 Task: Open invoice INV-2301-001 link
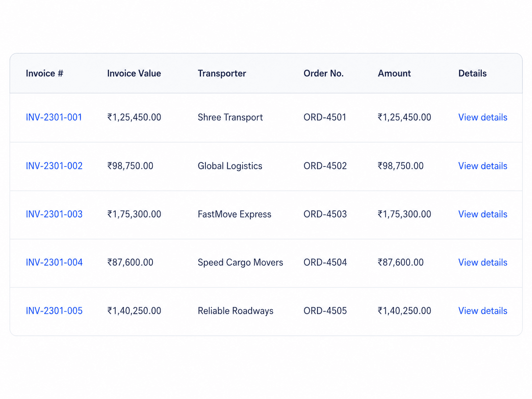pos(54,118)
